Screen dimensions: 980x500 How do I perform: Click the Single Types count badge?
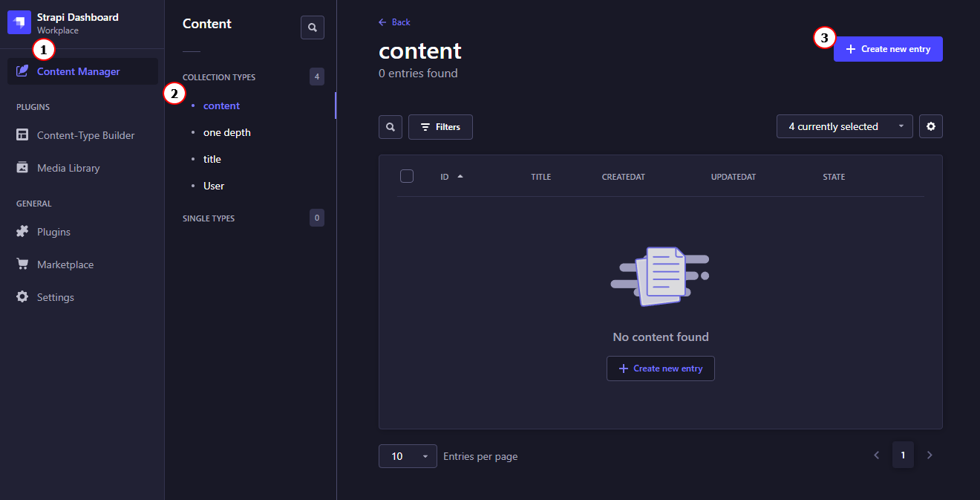point(317,218)
